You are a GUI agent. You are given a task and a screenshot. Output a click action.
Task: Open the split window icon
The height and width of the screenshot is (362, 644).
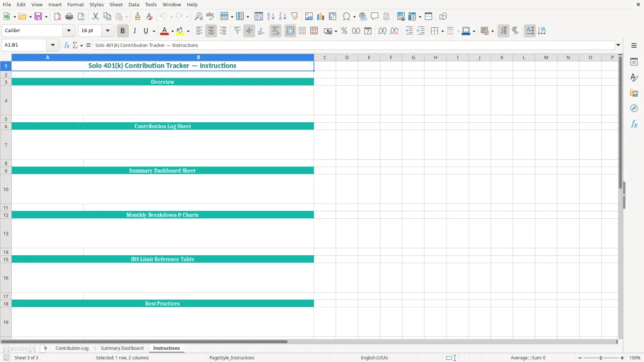click(x=428, y=17)
